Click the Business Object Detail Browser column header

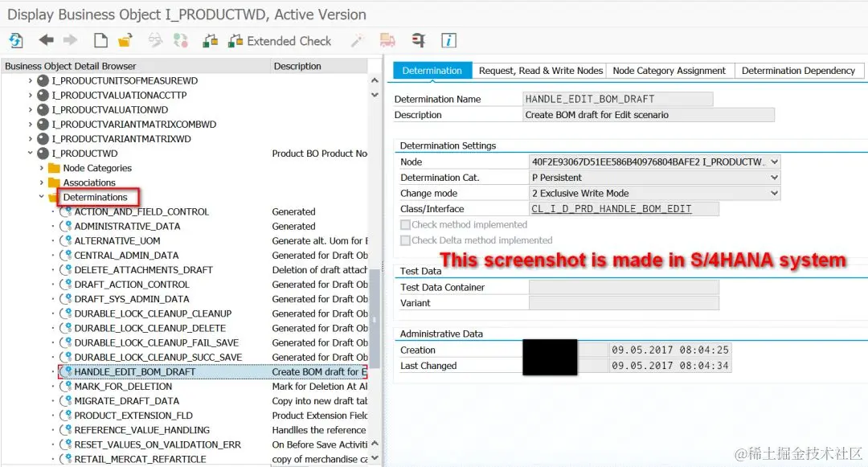coord(135,66)
